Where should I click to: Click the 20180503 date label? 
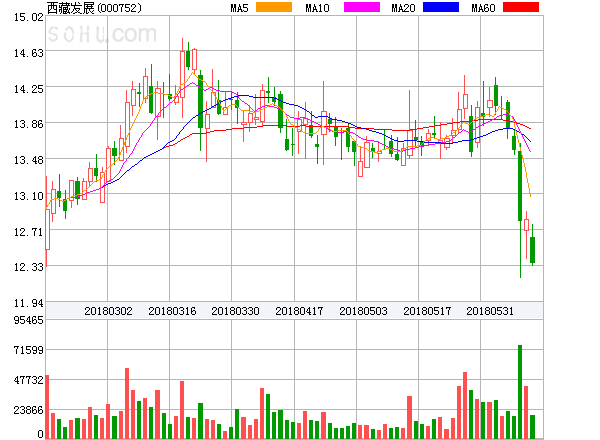coord(363,311)
